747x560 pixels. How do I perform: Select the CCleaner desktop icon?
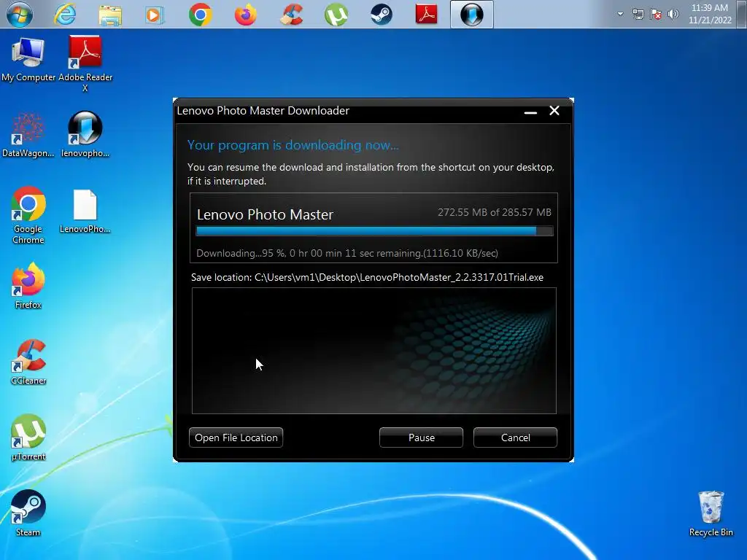click(28, 362)
